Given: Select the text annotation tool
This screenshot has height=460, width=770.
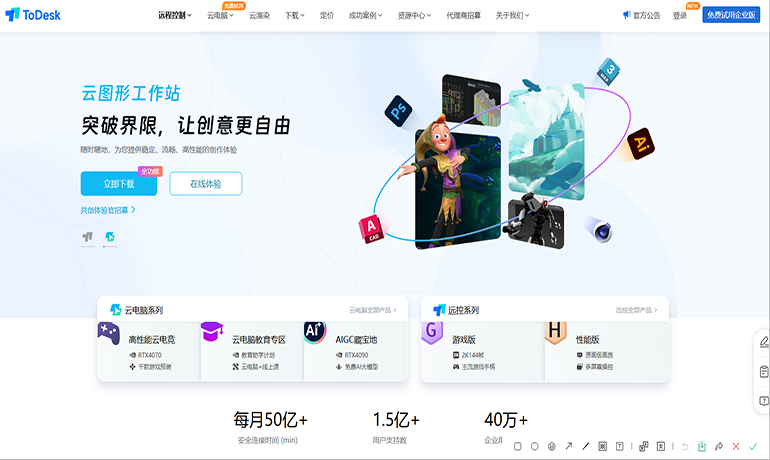Looking at the screenshot, I should pyautogui.click(x=620, y=446).
